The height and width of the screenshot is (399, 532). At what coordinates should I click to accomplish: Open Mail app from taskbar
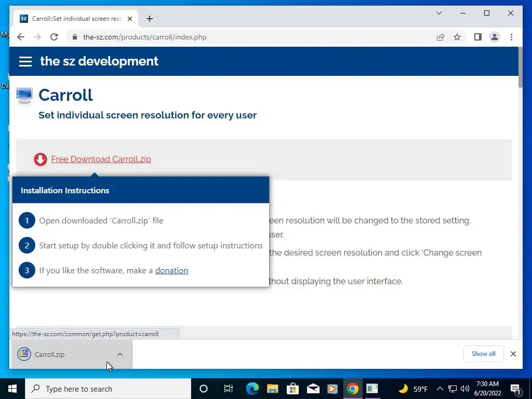[x=313, y=389]
